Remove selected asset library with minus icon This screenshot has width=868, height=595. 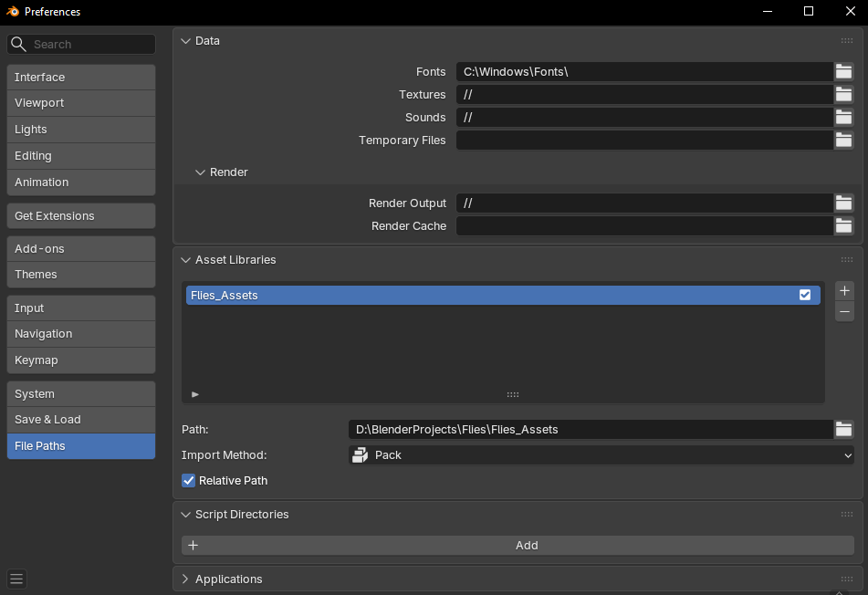[x=844, y=311]
